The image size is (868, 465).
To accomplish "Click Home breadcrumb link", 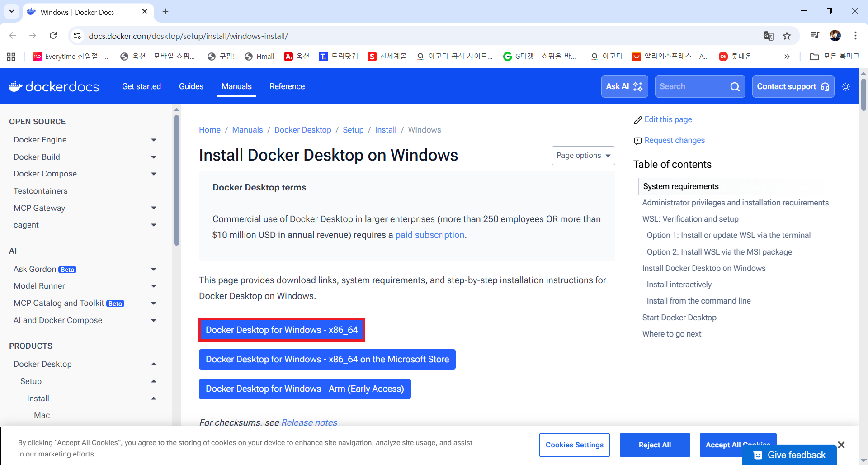I will [210, 130].
